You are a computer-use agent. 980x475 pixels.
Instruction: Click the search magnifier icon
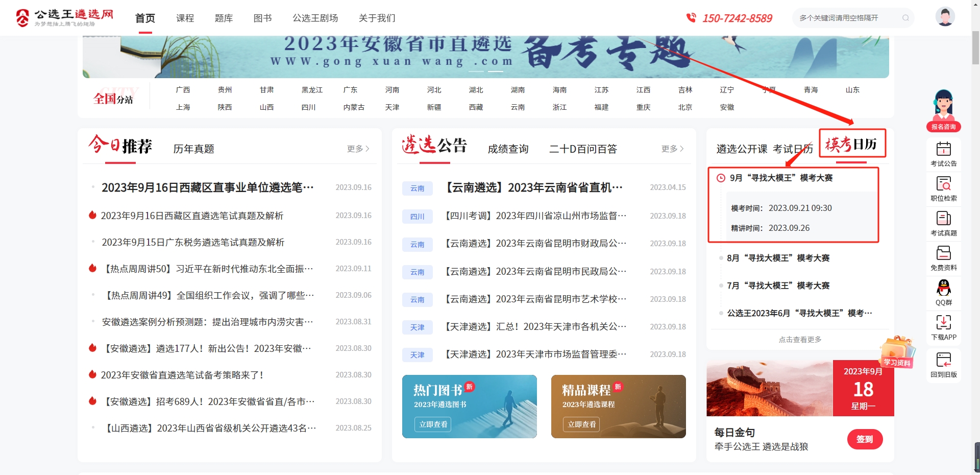905,18
